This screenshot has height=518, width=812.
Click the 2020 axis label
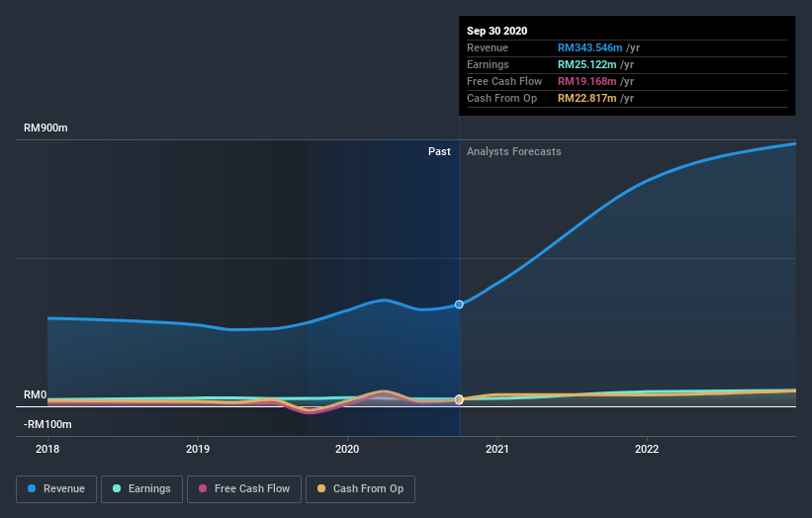[347, 449]
